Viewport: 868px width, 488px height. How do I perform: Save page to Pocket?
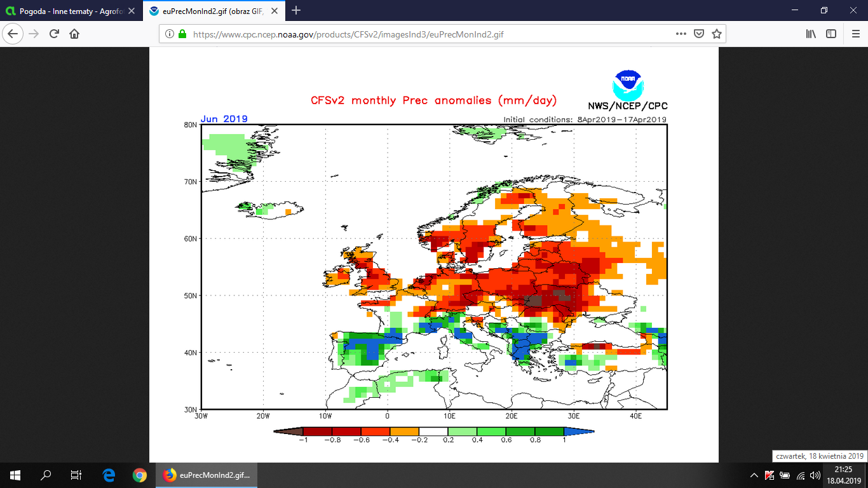698,34
